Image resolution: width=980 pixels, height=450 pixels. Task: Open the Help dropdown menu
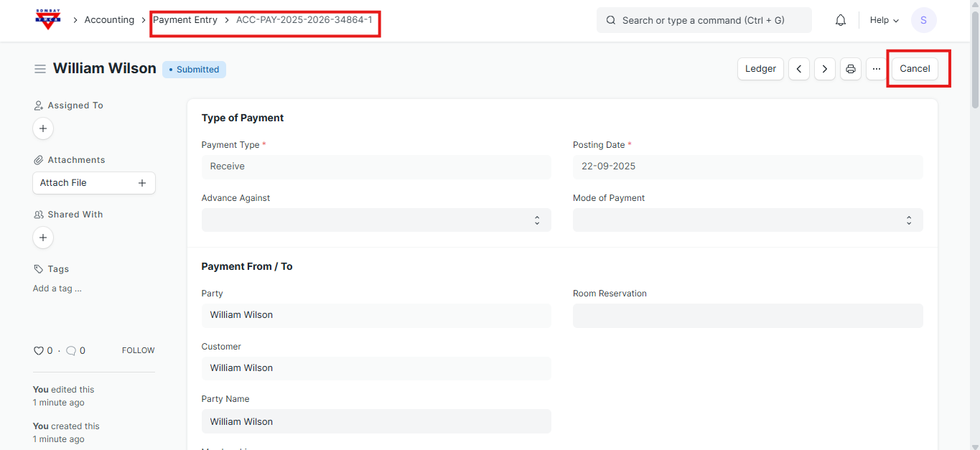884,20
